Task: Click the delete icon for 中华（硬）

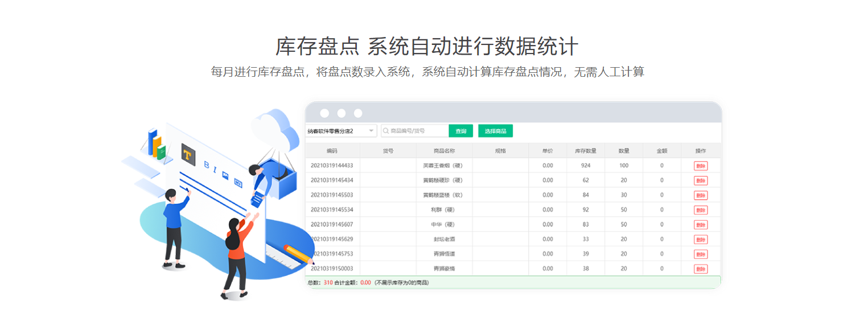Action: [700, 224]
